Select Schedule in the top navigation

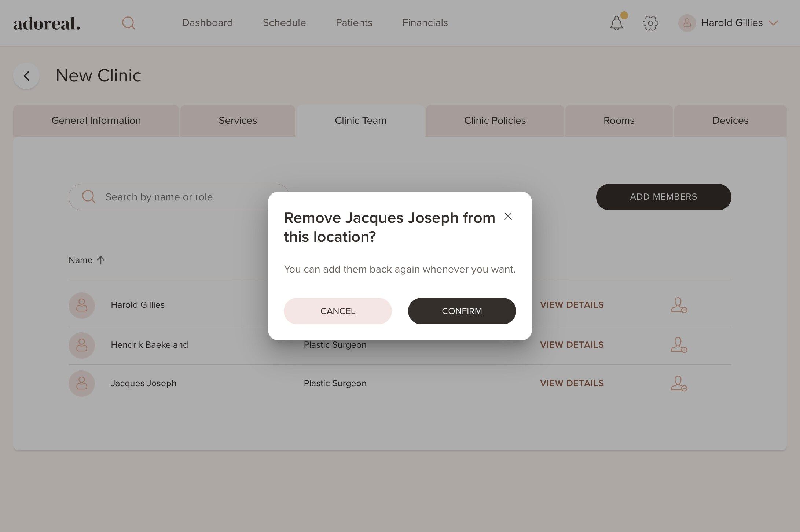tap(284, 23)
